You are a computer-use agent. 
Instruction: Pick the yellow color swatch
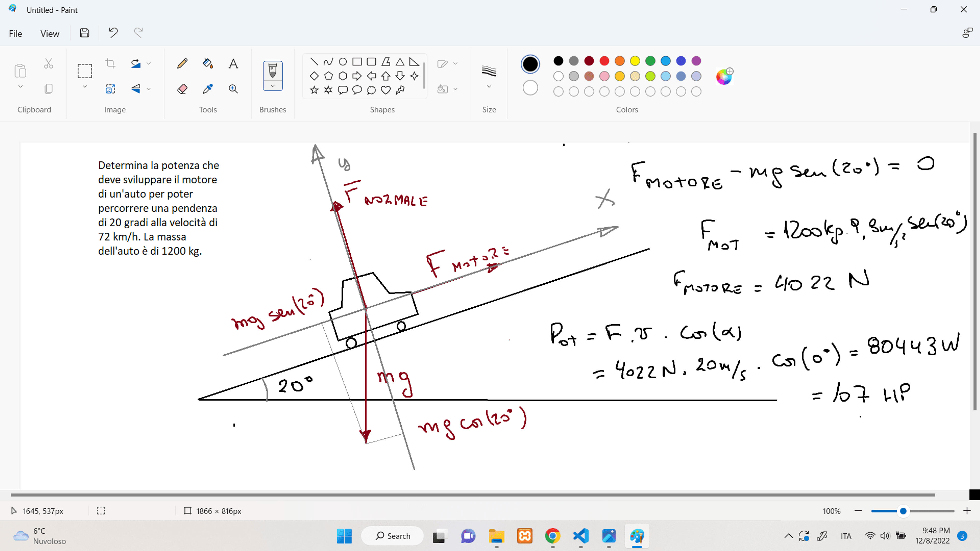coord(635,61)
